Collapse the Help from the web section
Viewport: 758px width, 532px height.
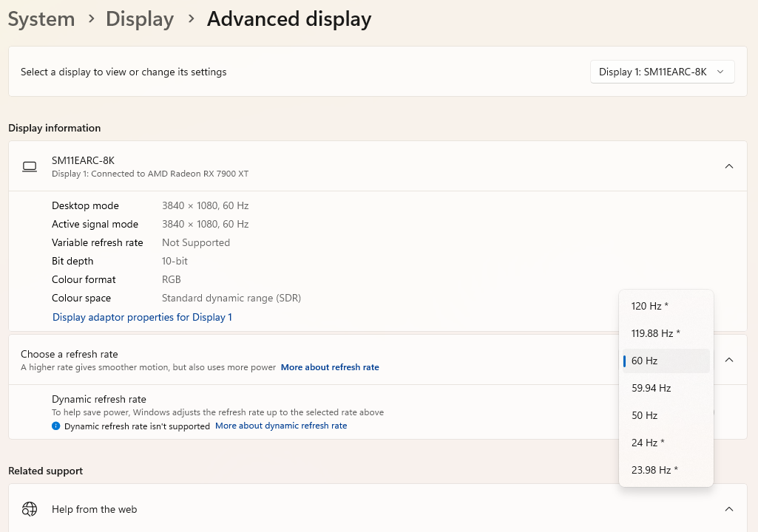729,509
